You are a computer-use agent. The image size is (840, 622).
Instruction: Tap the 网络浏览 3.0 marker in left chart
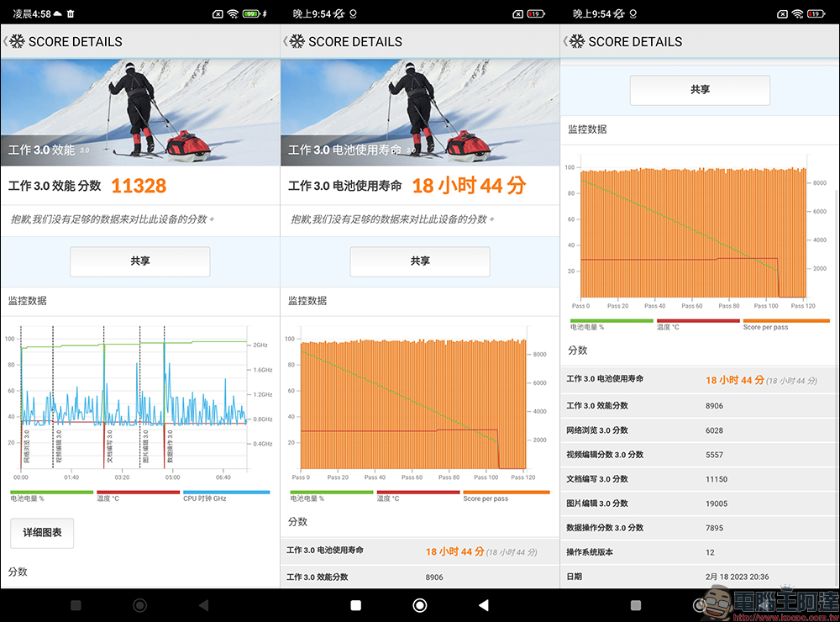tap(27, 446)
